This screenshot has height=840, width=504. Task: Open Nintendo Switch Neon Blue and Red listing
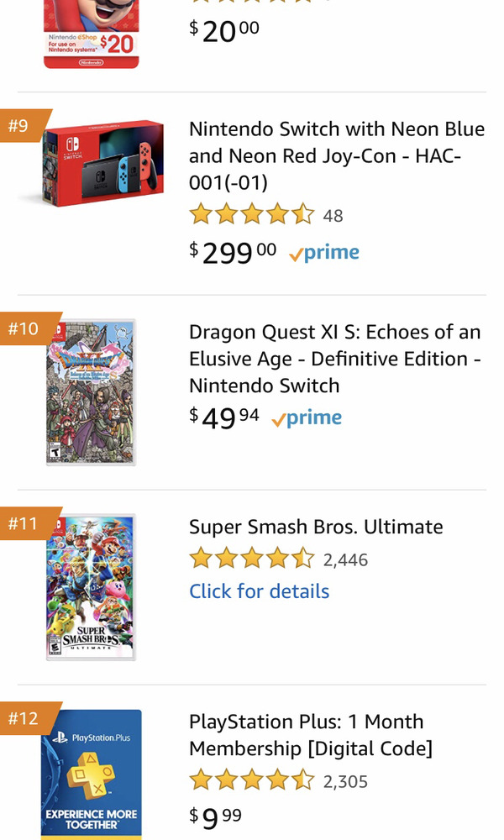pyautogui.click(x=336, y=155)
